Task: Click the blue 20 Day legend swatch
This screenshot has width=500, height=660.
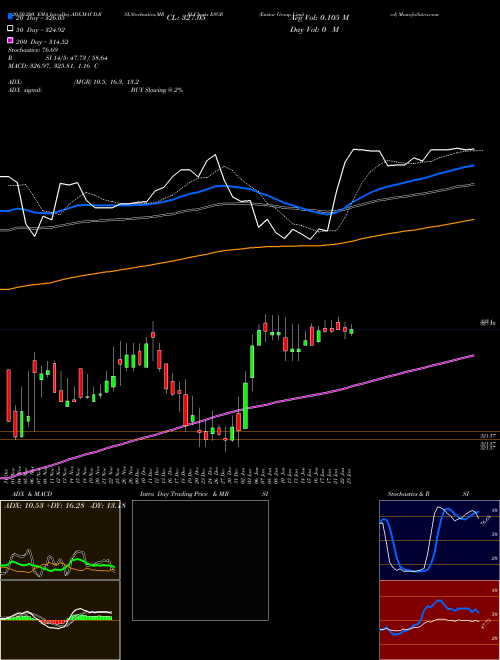Action: click(10, 17)
